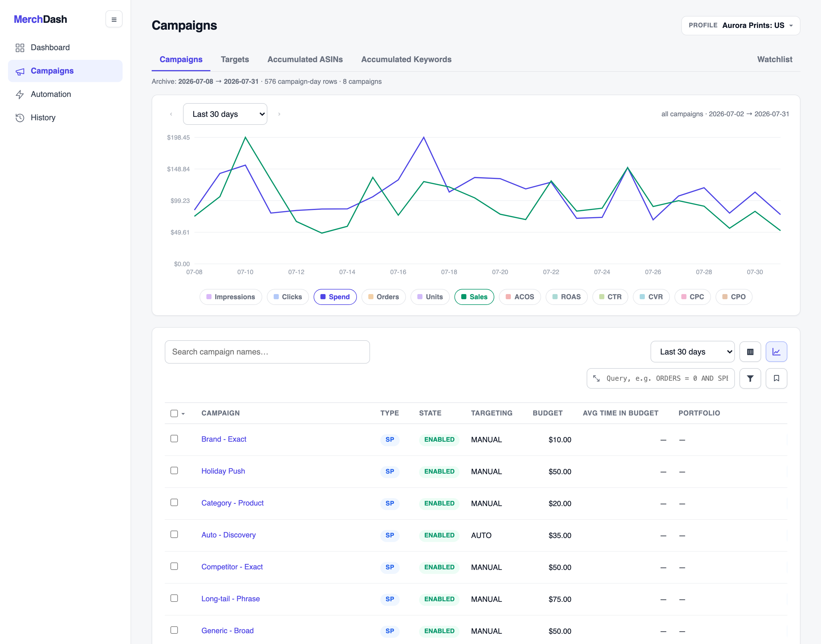Screen dimensions: 821x644
Task: Tick the checkbox for Brand - Exact
Action: [x=174, y=439]
